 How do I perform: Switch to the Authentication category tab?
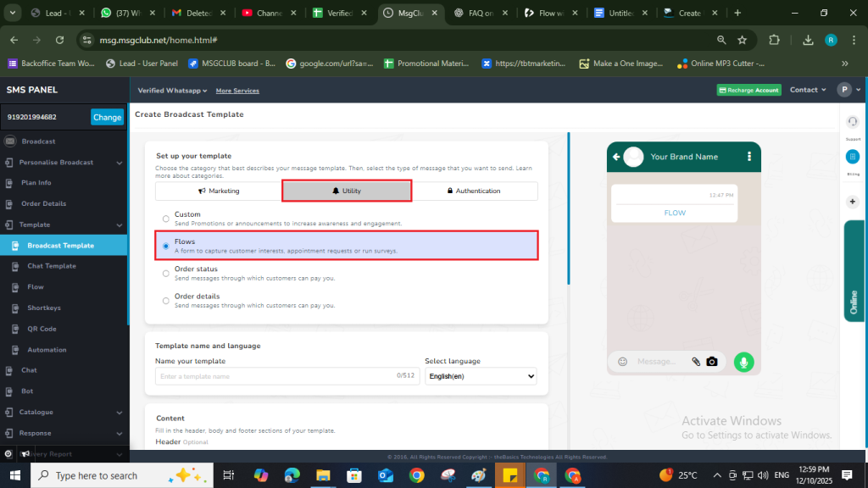click(473, 191)
